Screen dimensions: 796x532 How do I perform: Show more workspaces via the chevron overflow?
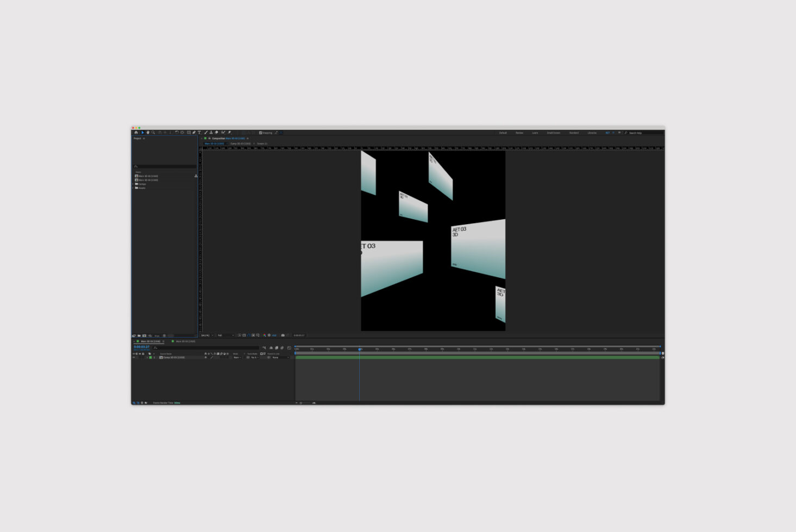tap(619, 132)
